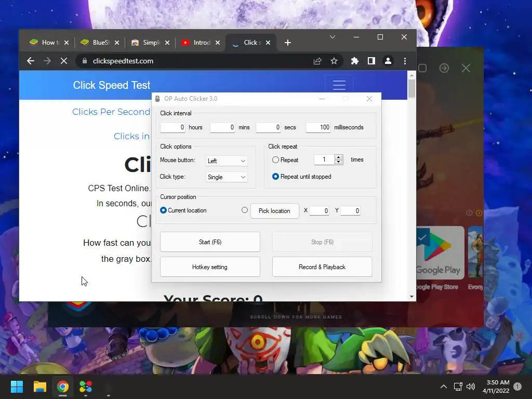Open Windows Start menu
The width and height of the screenshot is (532, 399).
[17, 387]
